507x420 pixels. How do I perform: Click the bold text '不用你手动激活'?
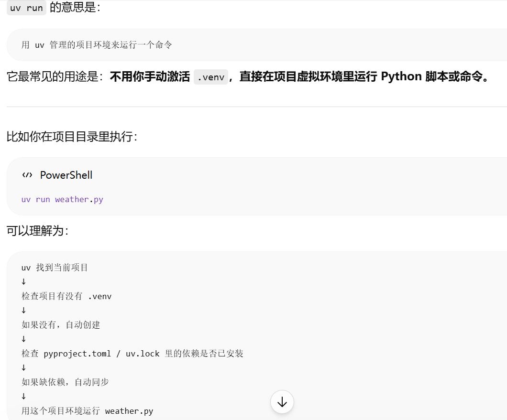tap(150, 76)
